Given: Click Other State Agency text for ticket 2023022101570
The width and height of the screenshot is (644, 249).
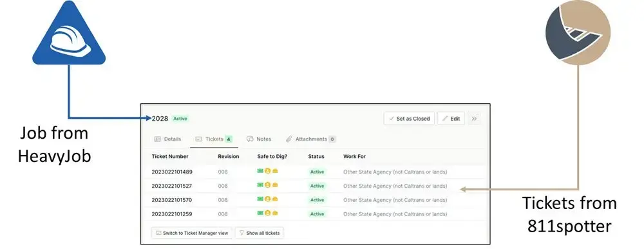Looking at the screenshot, I should tap(395, 200).
